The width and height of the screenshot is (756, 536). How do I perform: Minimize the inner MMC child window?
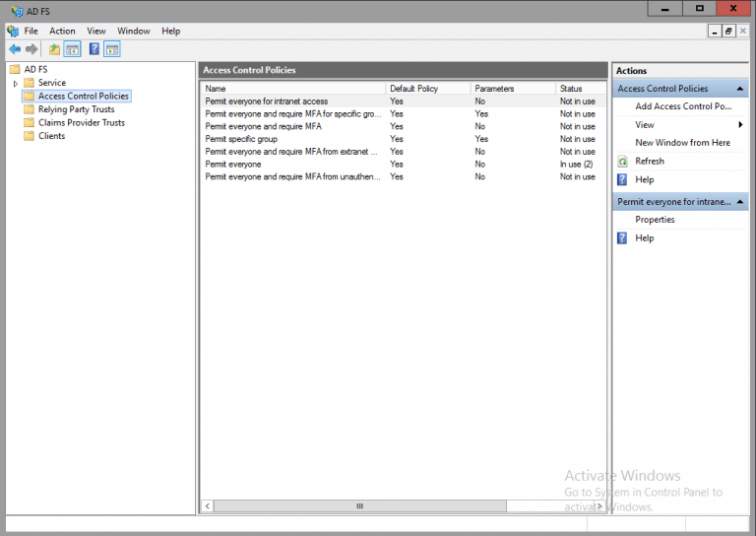click(715, 32)
